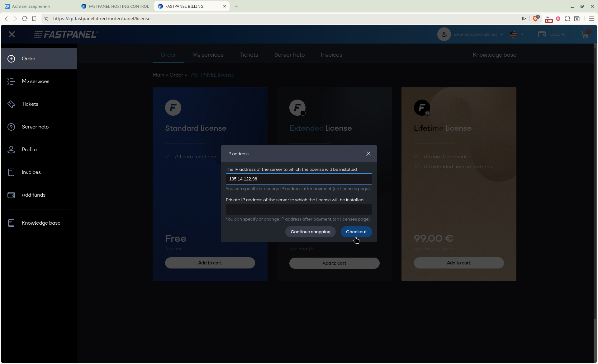Click the FASTPANEL logo

coord(66,34)
